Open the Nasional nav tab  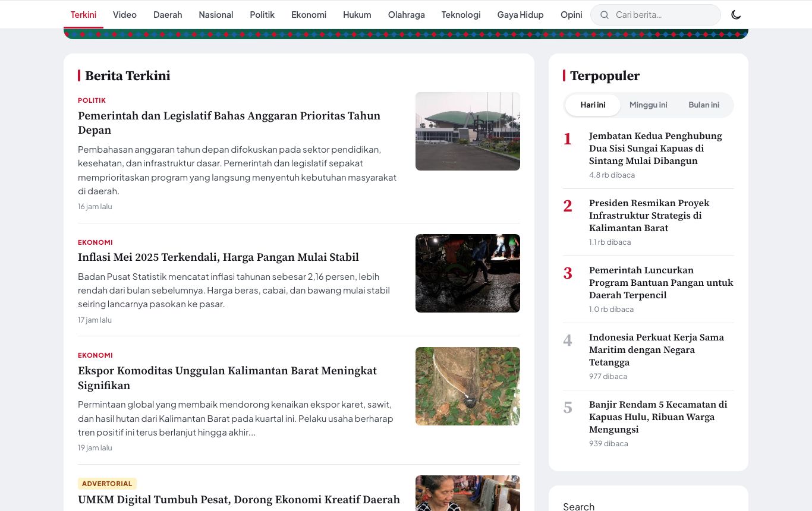[216, 15]
